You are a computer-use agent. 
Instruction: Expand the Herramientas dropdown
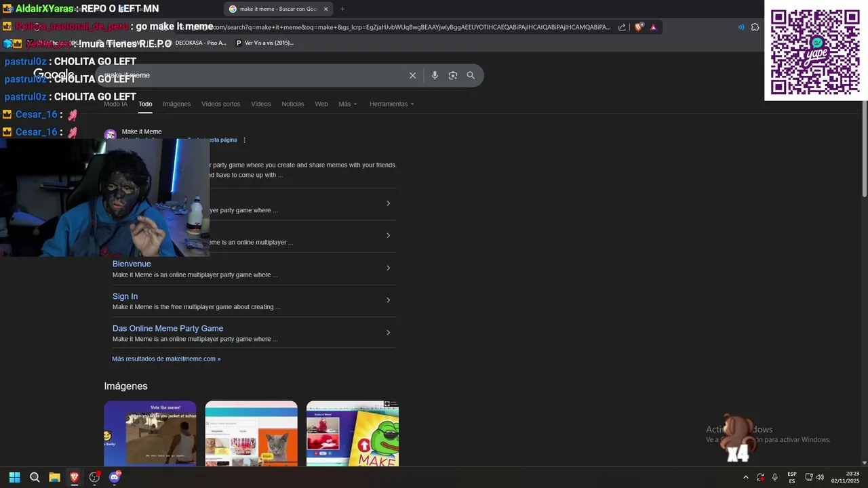pos(391,104)
